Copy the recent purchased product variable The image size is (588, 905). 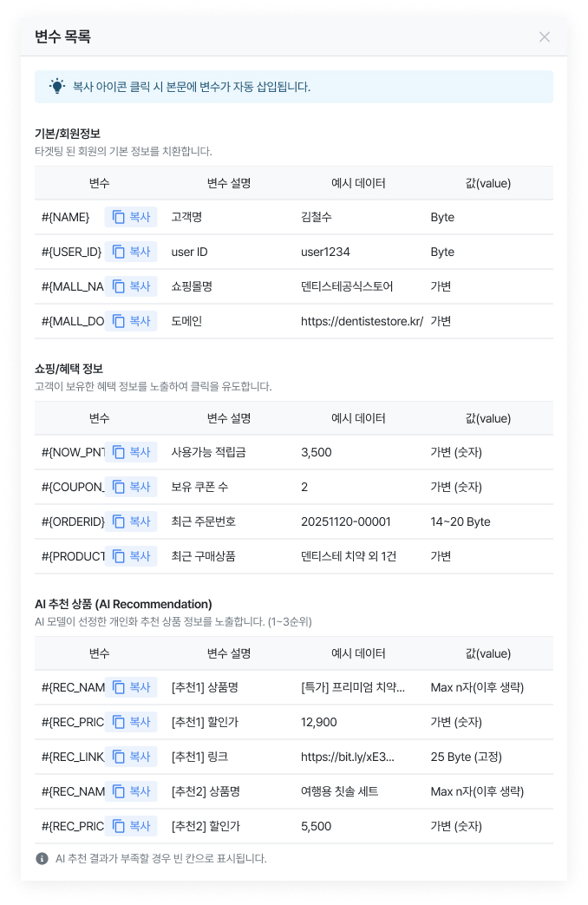click(130, 556)
